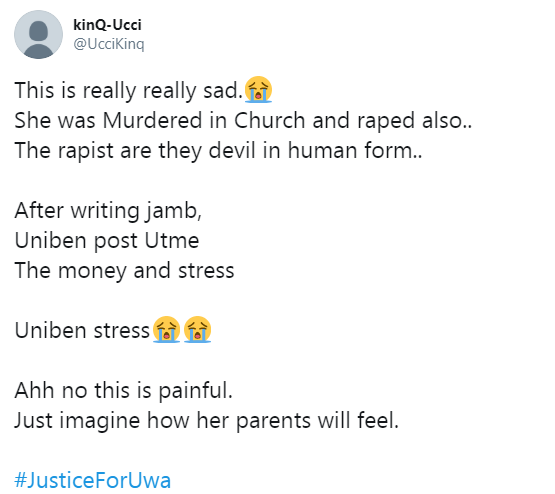The width and height of the screenshot is (555, 494).
Task: Click second crying emoji after 'Uniben stress'
Action: [198, 329]
